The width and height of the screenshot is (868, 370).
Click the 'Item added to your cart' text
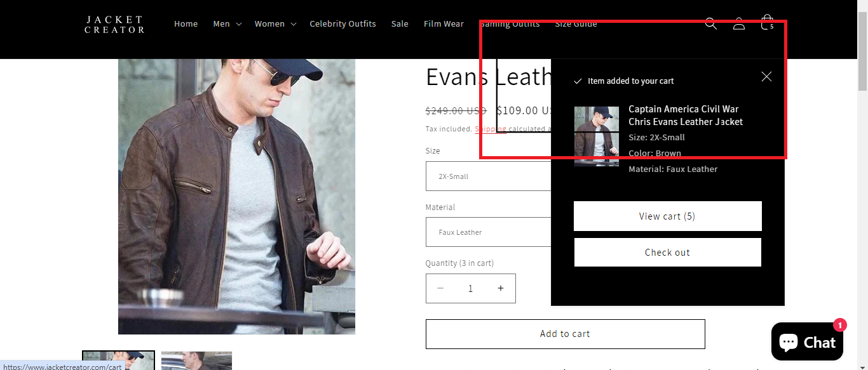point(630,81)
